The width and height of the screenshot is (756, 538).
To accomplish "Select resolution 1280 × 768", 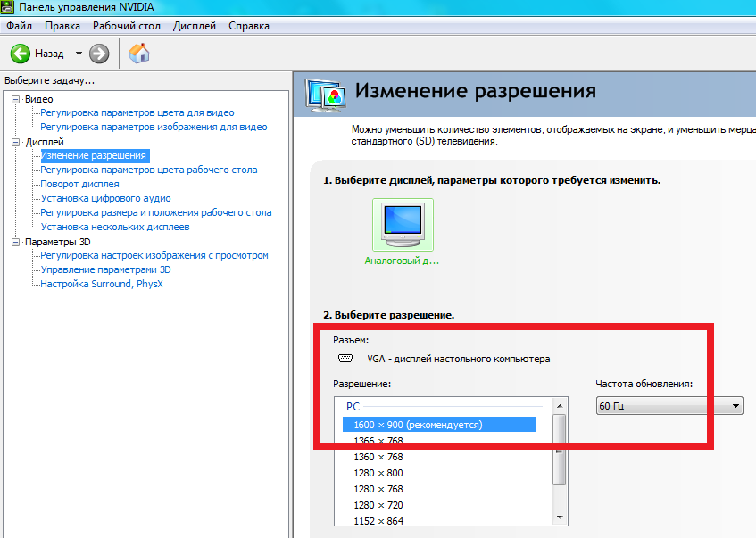I will (378, 489).
